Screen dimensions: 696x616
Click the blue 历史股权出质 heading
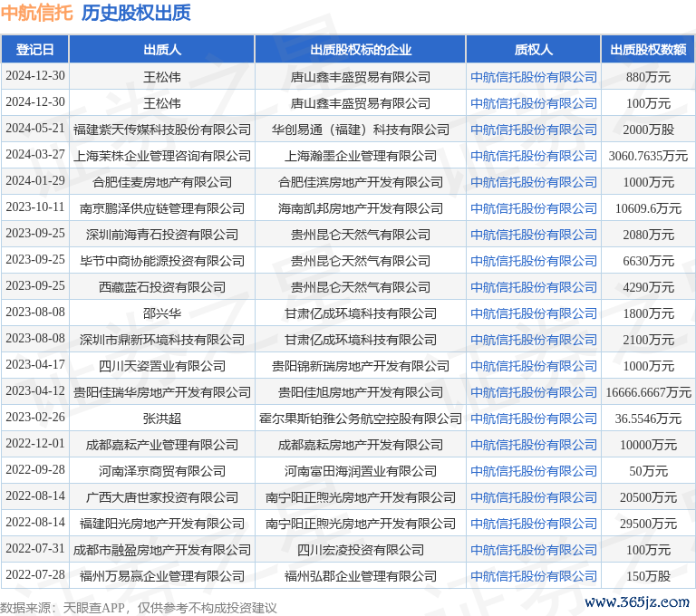(136, 13)
